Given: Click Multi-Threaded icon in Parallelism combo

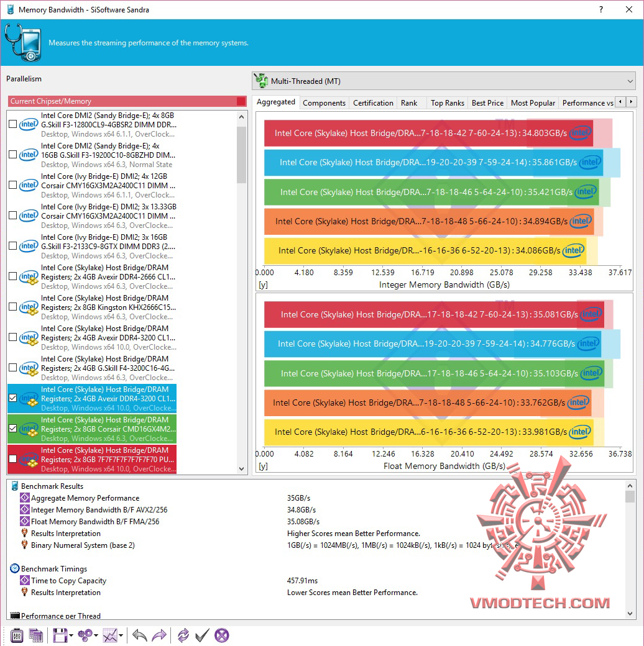Looking at the screenshot, I should [261, 81].
